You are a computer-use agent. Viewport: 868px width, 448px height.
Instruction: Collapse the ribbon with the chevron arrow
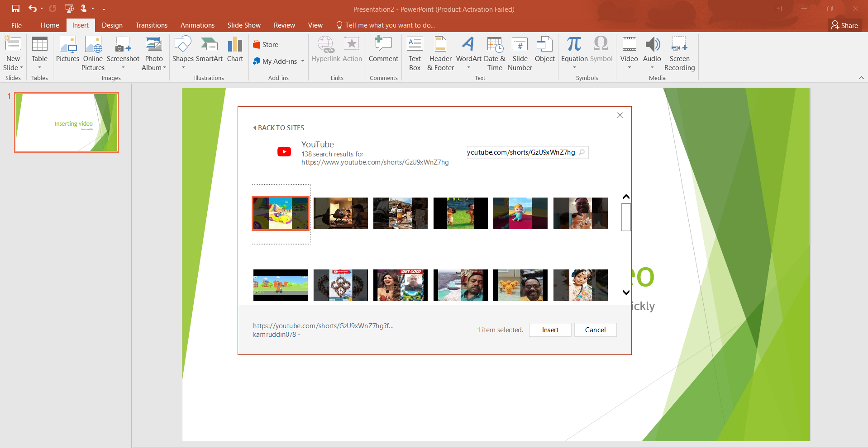(861, 78)
